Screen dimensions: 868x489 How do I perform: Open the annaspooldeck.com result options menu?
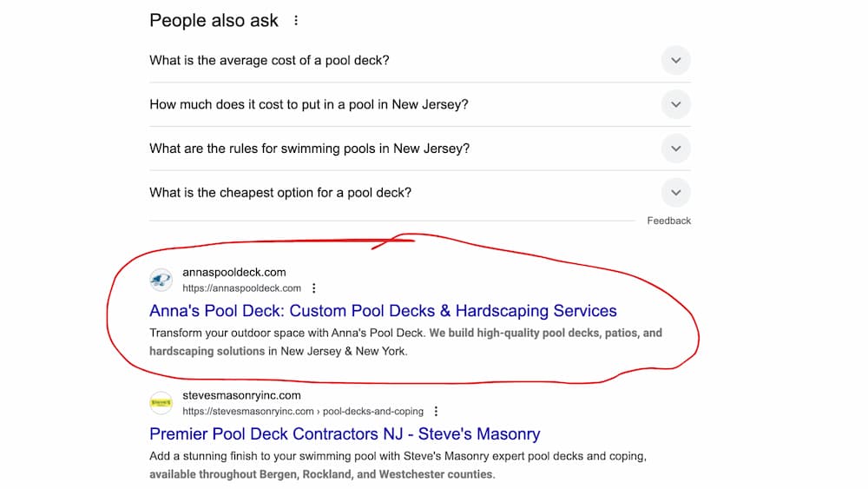tap(314, 288)
